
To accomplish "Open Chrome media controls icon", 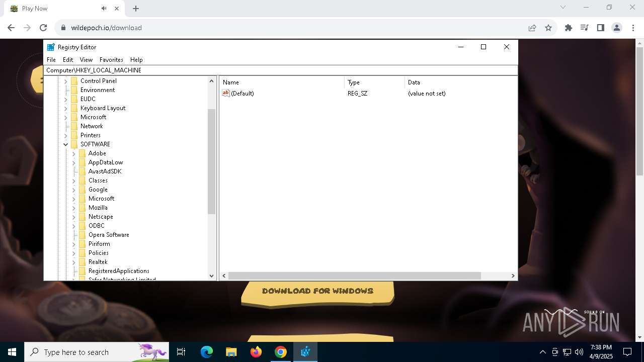I will [585, 28].
